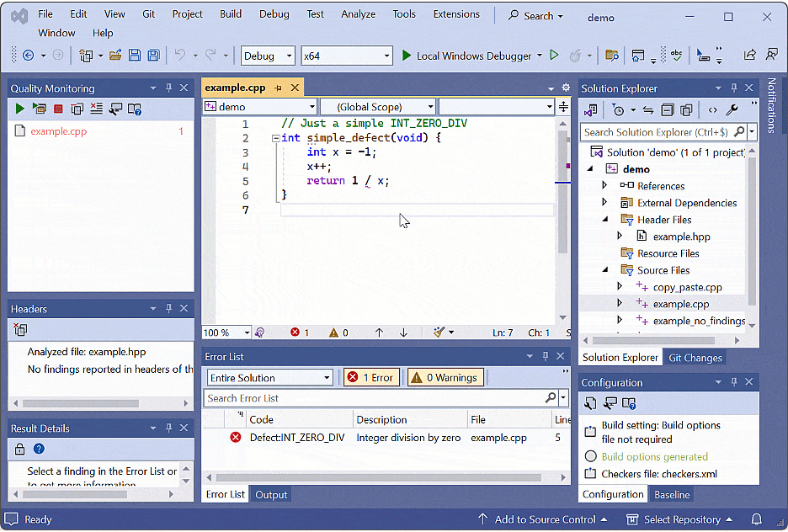Toggle the 1 Error filter

[x=370, y=377]
